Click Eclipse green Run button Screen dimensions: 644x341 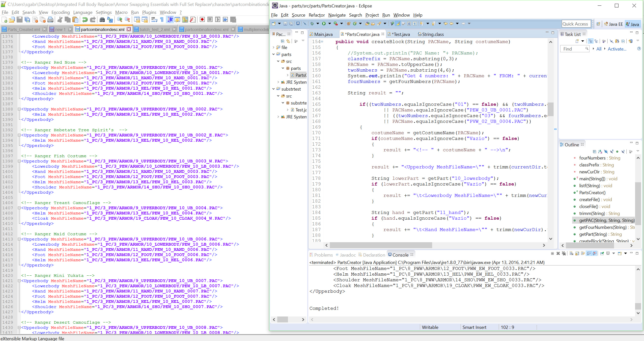pos(324,24)
